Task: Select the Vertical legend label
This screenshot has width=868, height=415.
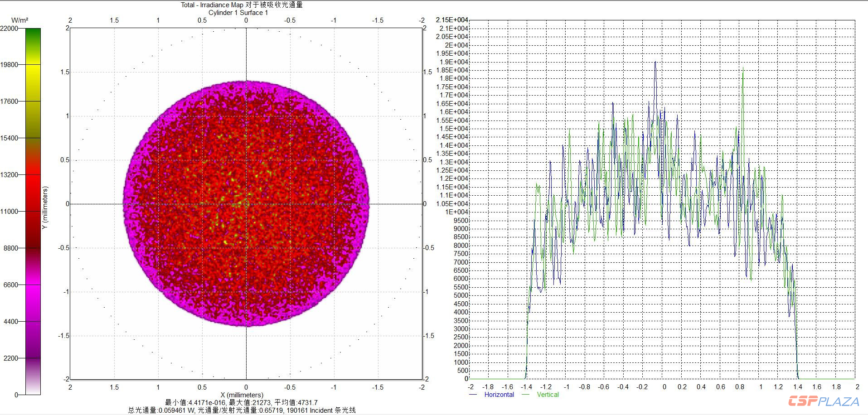Action: (x=548, y=395)
